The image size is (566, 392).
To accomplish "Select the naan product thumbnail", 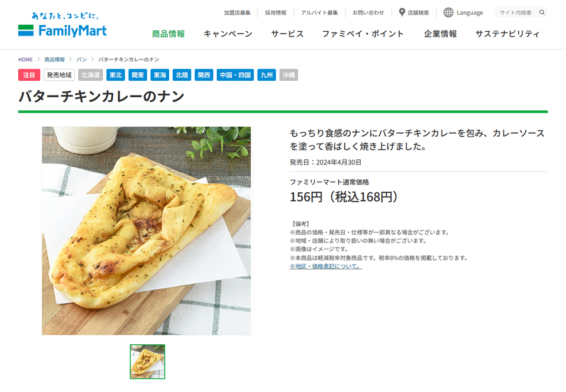I will (x=147, y=362).
